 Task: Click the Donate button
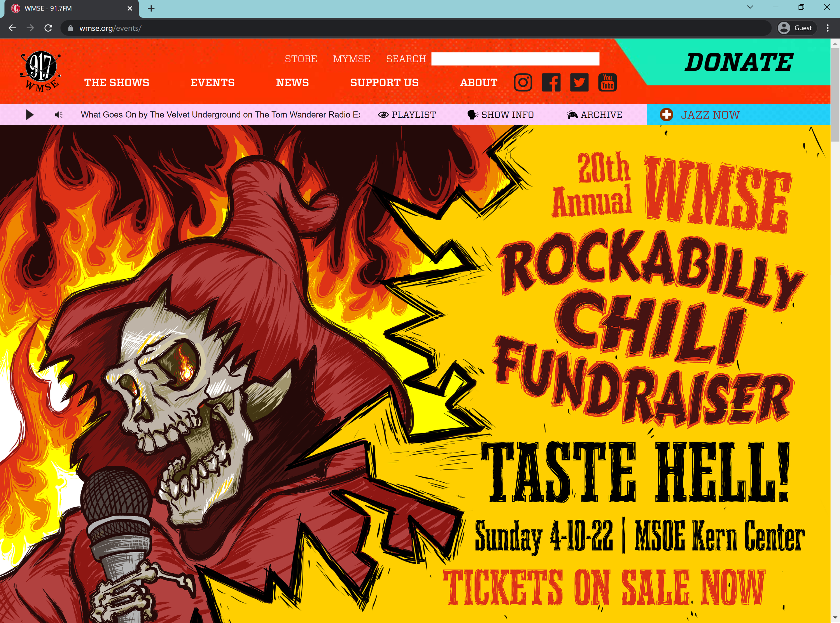[739, 62]
